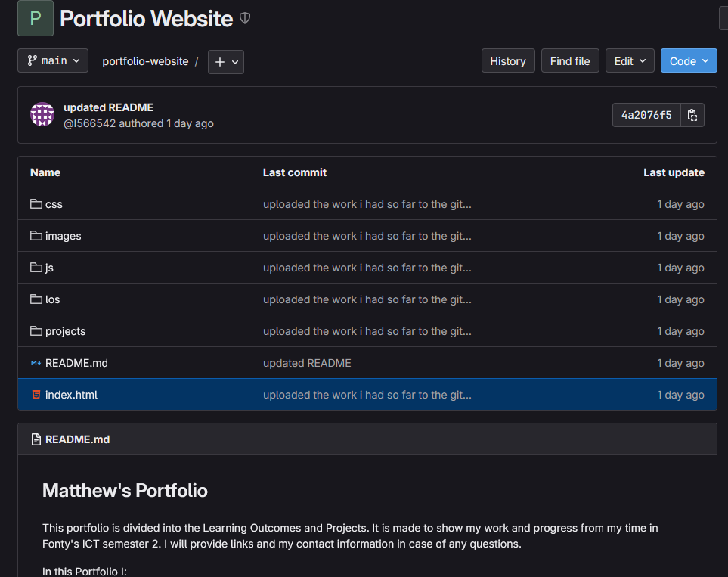Click the images folder icon

coord(36,235)
